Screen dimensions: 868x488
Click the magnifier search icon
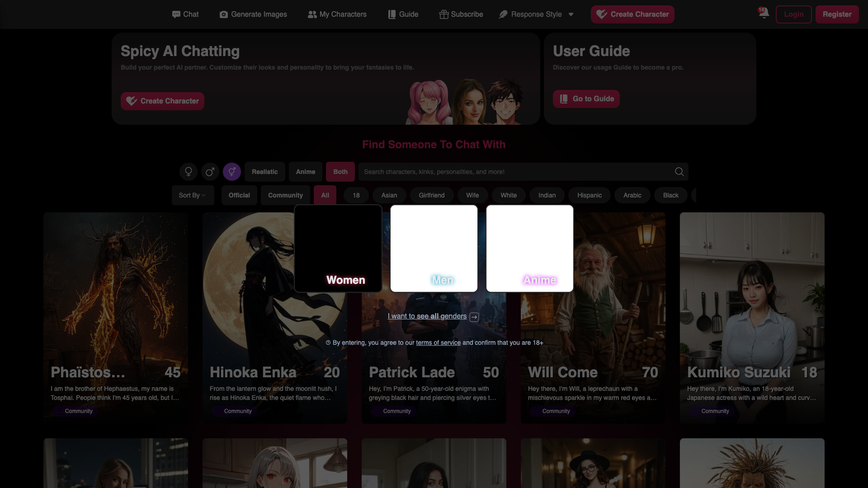(679, 172)
